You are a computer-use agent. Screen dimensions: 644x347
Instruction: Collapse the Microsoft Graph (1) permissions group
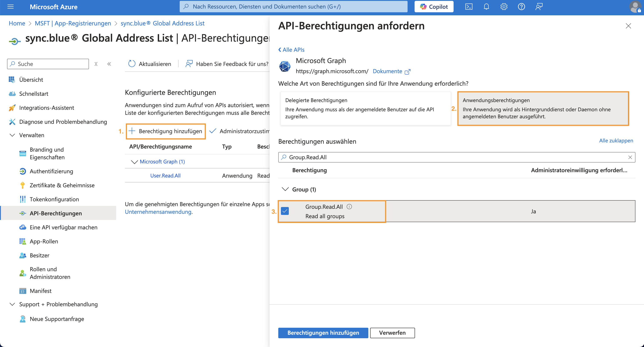[134, 162]
